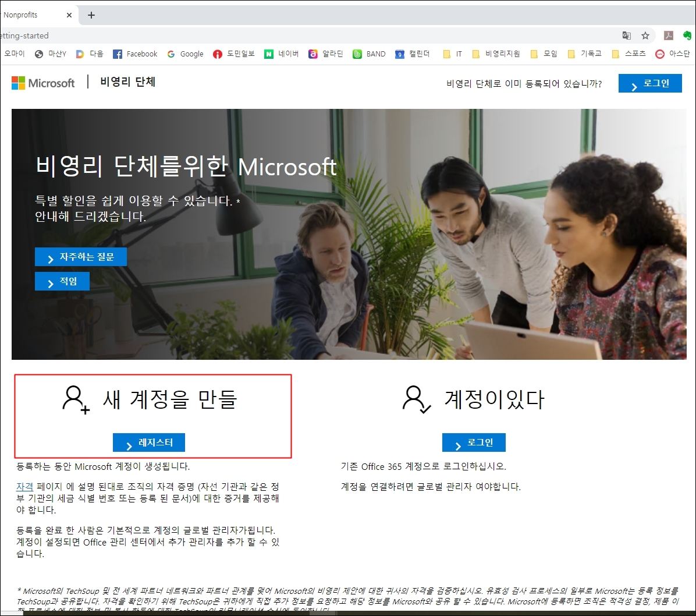Open the 아스단 bookmark
696x616 pixels.
point(673,54)
